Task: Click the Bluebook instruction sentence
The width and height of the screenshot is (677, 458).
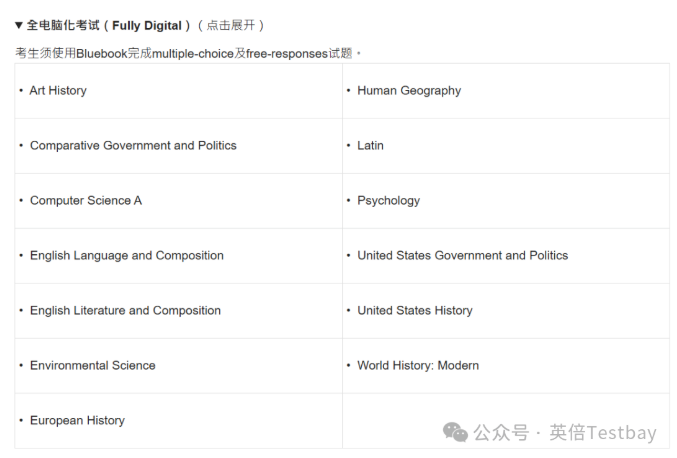Action: pos(187,53)
